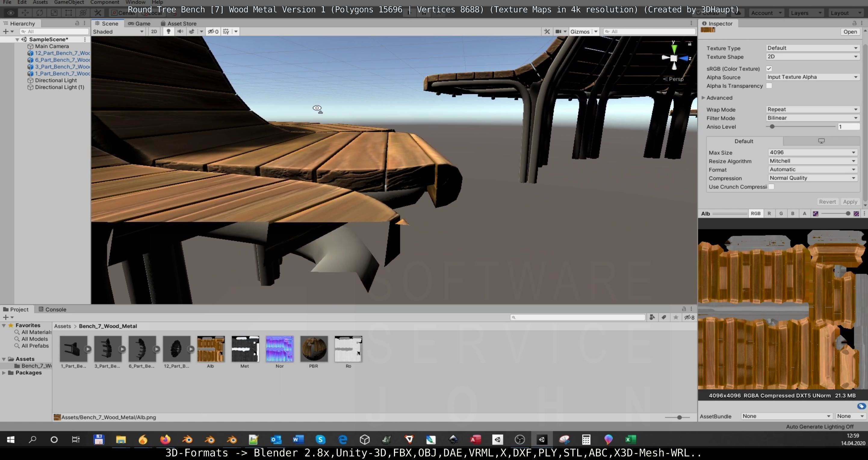Select Main Camera in Hierarchy
868x460 pixels.
(x=52, y=46)
